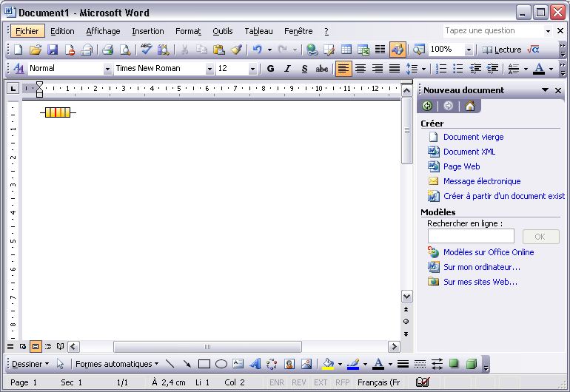570x392 pixels.
Task: Toggle the Drawing toolbar button
Action: click(x=398, y=50)
